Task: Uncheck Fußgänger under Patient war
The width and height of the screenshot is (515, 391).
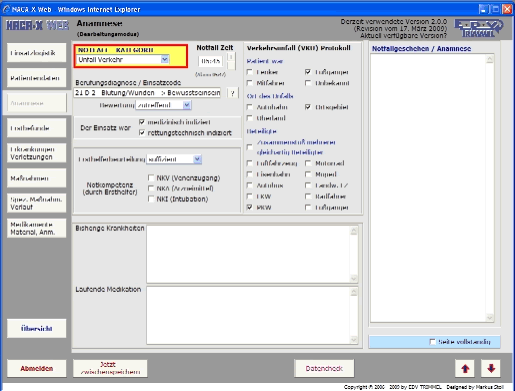Action: 308,72
